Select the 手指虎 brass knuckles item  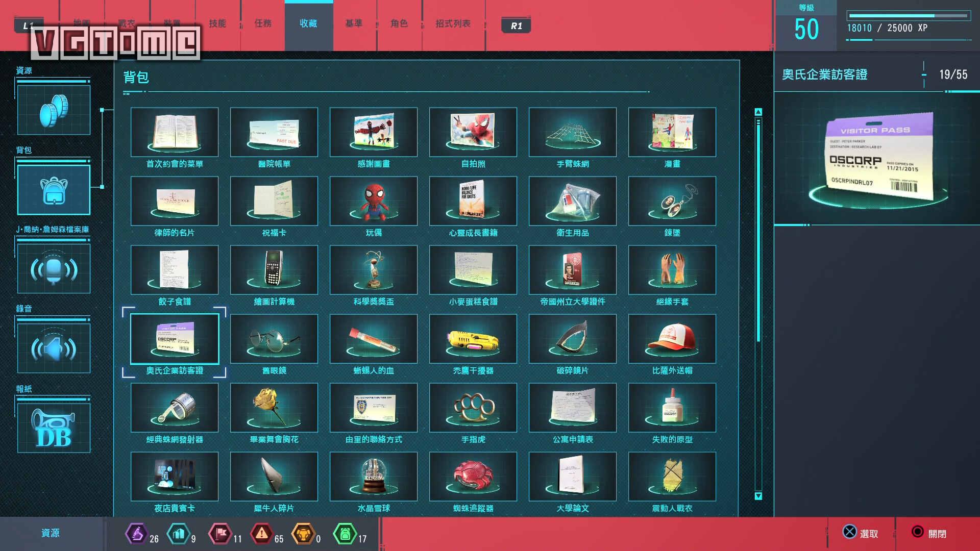tap(473, 408)
